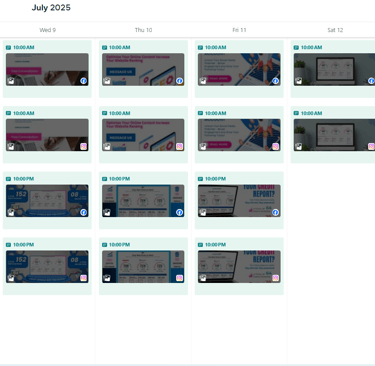
Task: Click Instagram icon on Wed 9 10:00 AM post
Action: [x=83, y=146]
